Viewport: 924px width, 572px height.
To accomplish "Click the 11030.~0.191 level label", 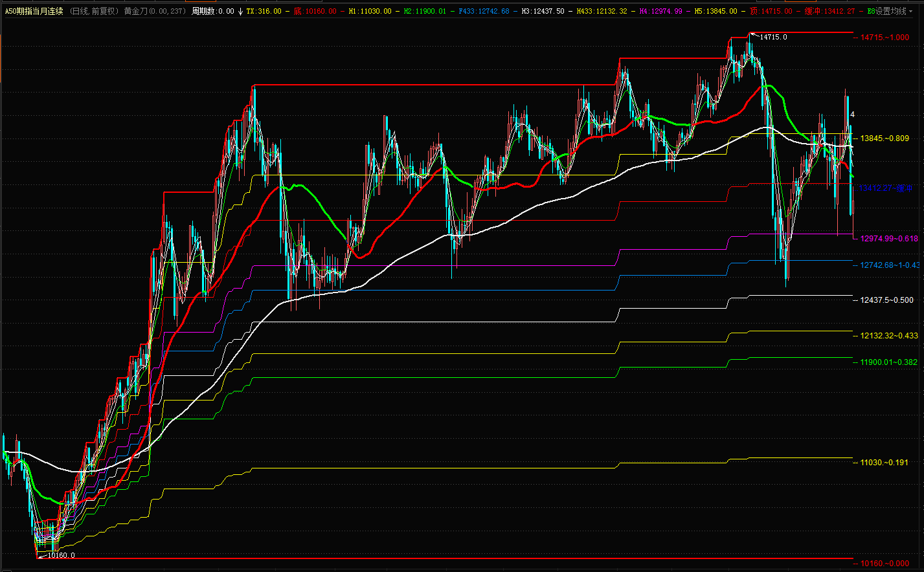I will click(885, 463).
